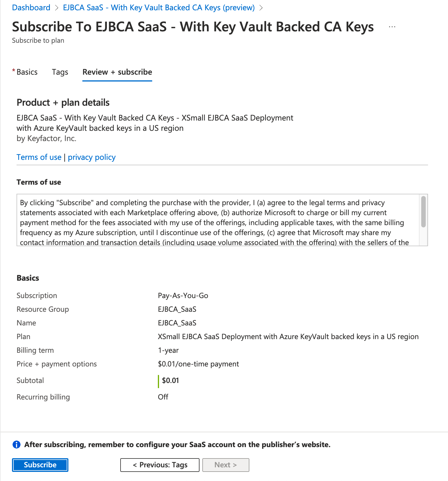Select the Review + subscribe tab
The width and height of the screenshot is (448, 481).
pos(117,72)
